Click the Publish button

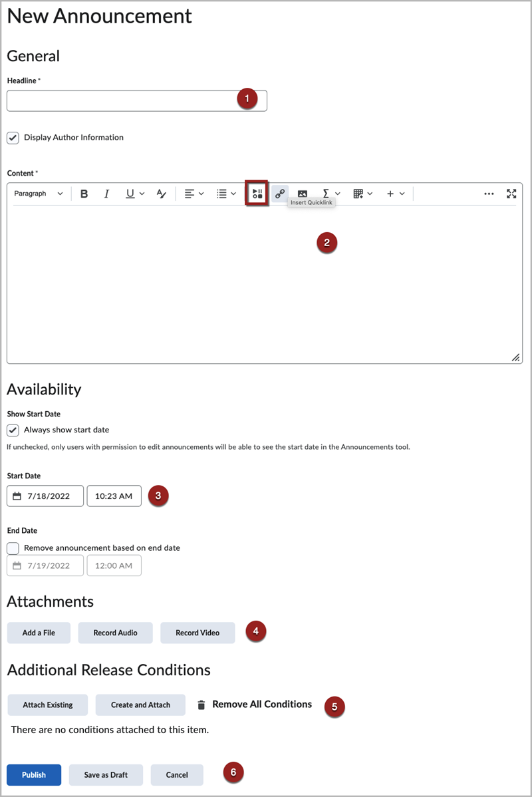(34, 775)
